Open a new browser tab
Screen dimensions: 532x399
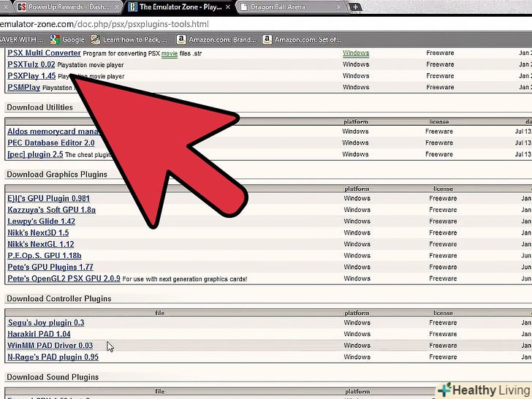pyautogui.click(x=355, y=7)
